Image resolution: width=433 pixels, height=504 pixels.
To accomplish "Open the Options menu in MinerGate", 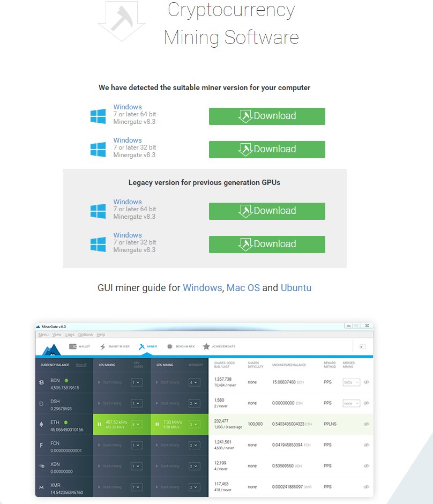I will [x=85, y=335].
